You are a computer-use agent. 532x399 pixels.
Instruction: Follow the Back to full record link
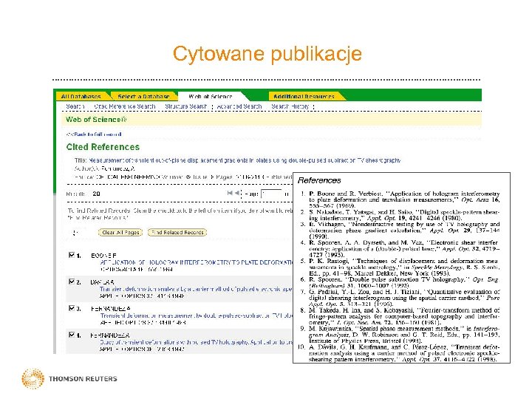pos(95,134)
